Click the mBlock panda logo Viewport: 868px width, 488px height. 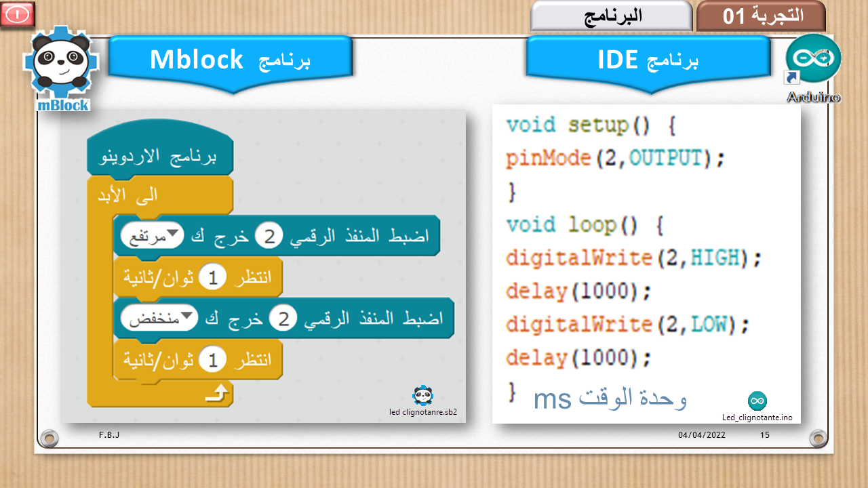(x=61, y=69)
